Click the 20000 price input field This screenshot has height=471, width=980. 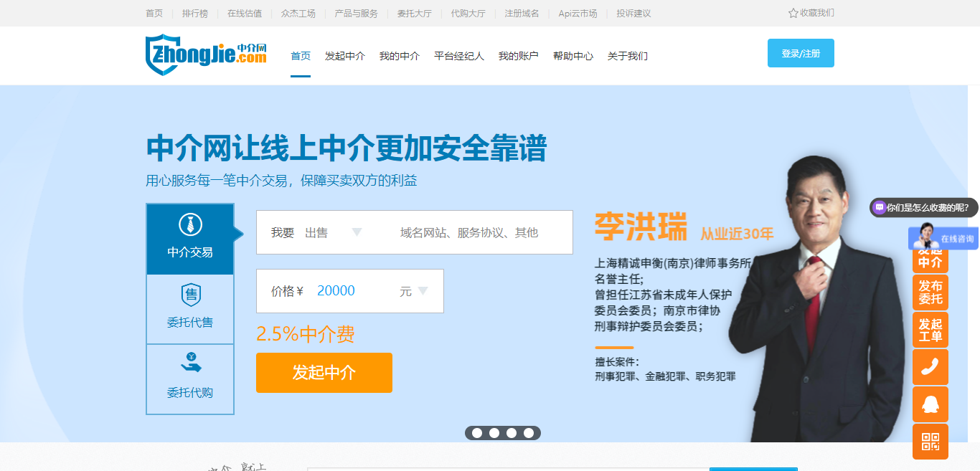pyautogui.click(x=335, y=290)
